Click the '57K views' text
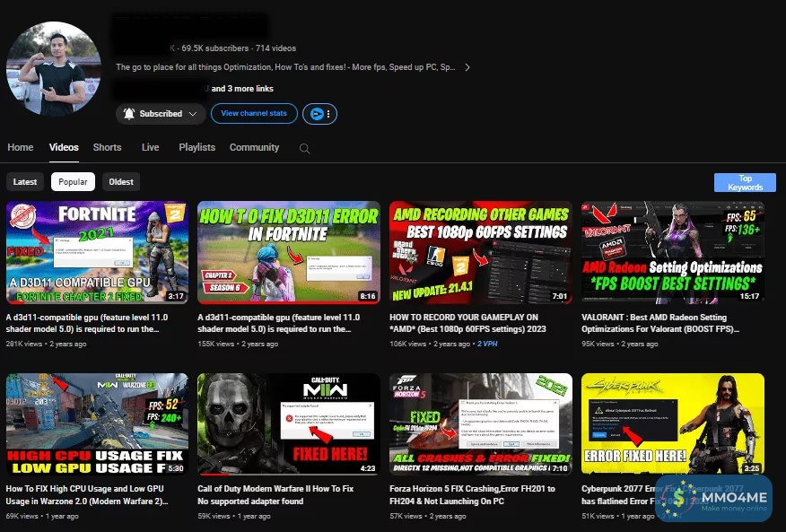The width and height of the screenshot is (786, 532). (406, 516)
